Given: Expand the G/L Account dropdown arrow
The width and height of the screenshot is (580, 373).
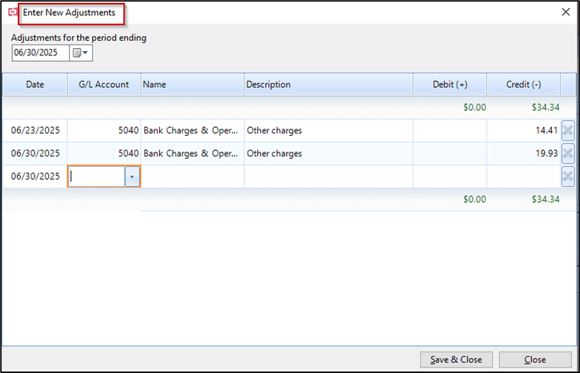Looking at the screenshot, I should (x=132, y=177).
